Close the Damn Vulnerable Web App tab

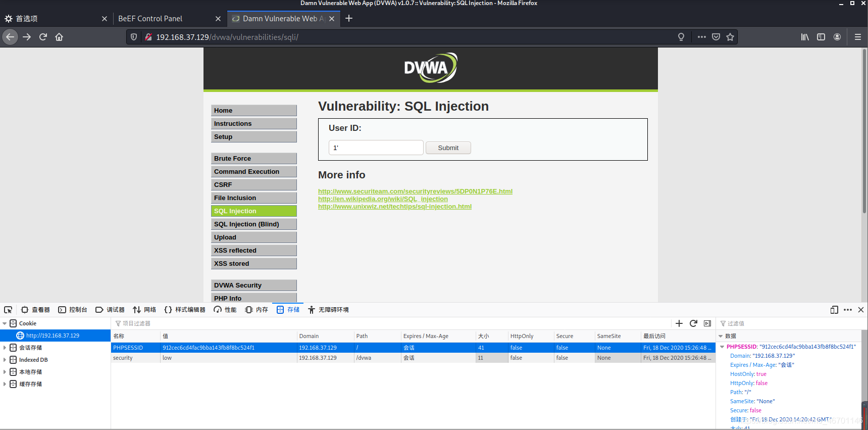[332, 19]
